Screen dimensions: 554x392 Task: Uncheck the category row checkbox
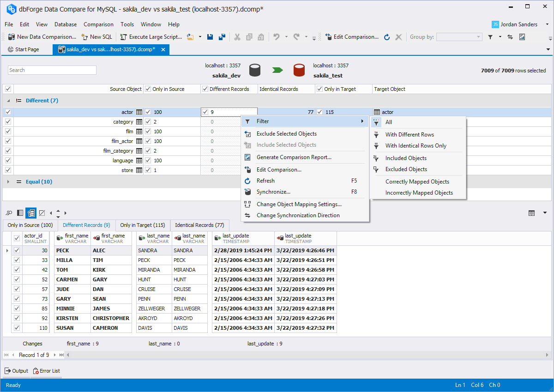pyautogui.click(x=8, y=122)
